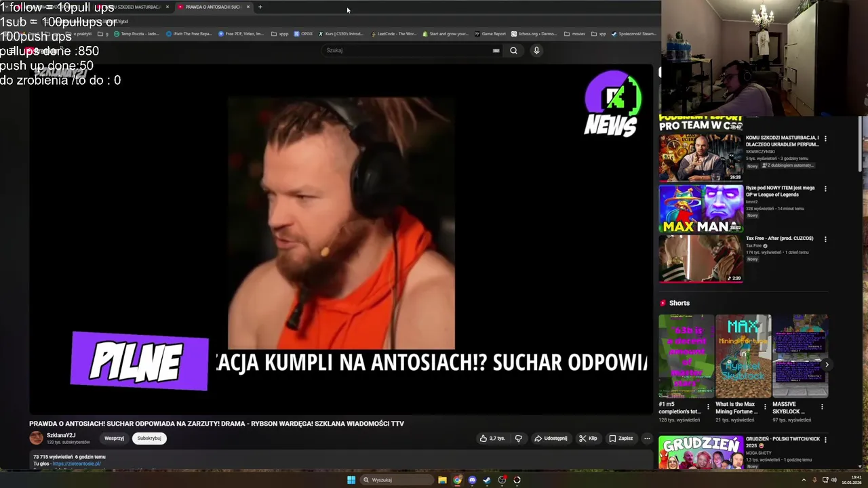Viewport: 868px width, 488px height.
Task: Subscribe using the Subskrybuj button
Action: click(149, 438)
